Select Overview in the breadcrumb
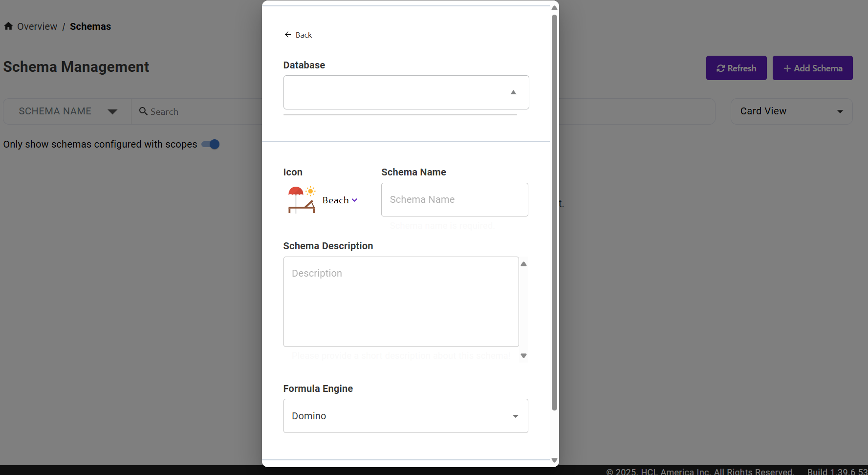868x475 pixels. click(37, 26)
